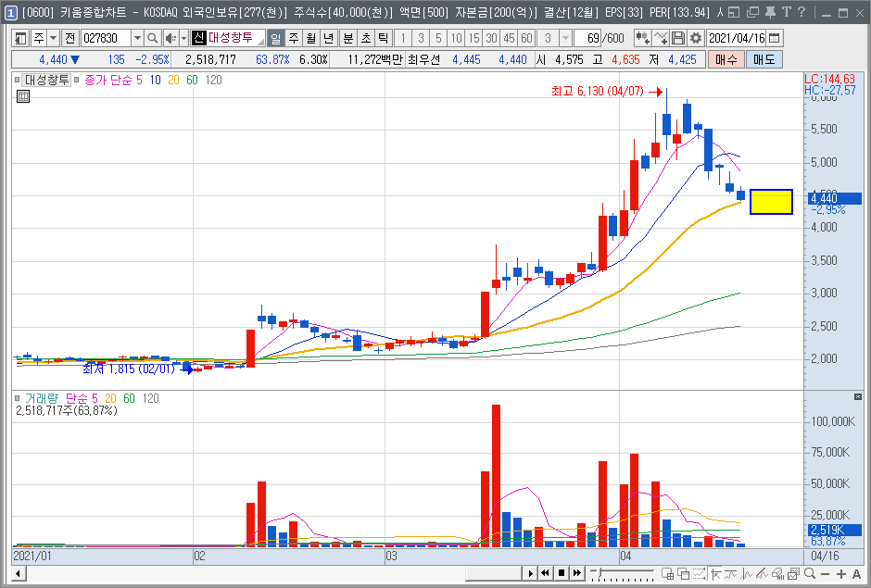
Task: Open the stock search magnifier
Action: pos(152,38)
